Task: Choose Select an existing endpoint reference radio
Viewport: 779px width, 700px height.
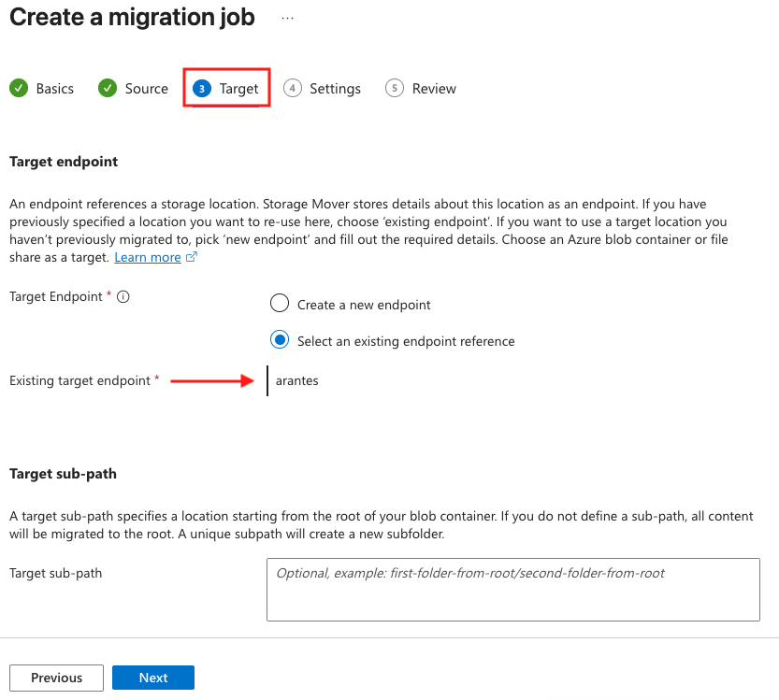Action: [x=280, y=340]
